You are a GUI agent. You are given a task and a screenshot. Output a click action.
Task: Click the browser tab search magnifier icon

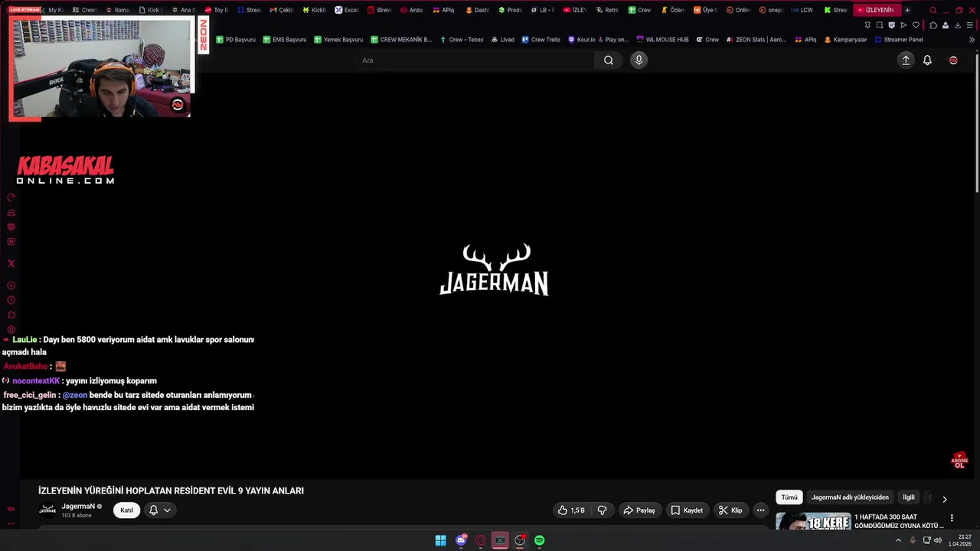pyautogui.click(x=933, y=10)
